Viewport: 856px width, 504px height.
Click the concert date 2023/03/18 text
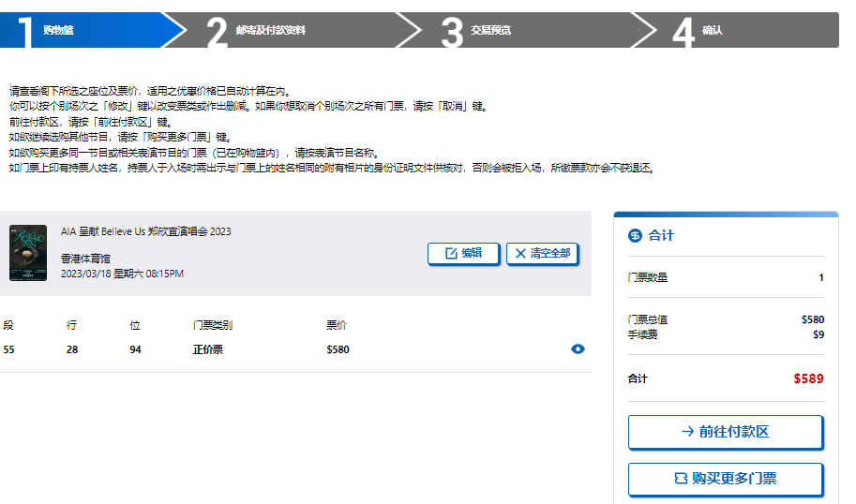(122, 274)
